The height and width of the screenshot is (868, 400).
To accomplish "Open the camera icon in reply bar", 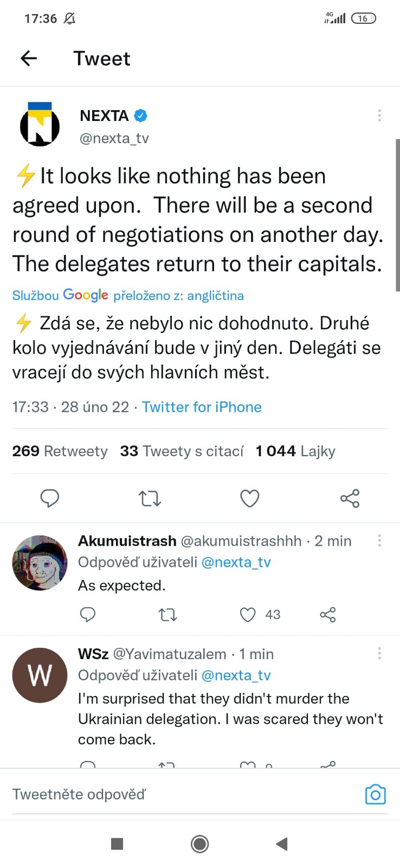I will [375, 795].
